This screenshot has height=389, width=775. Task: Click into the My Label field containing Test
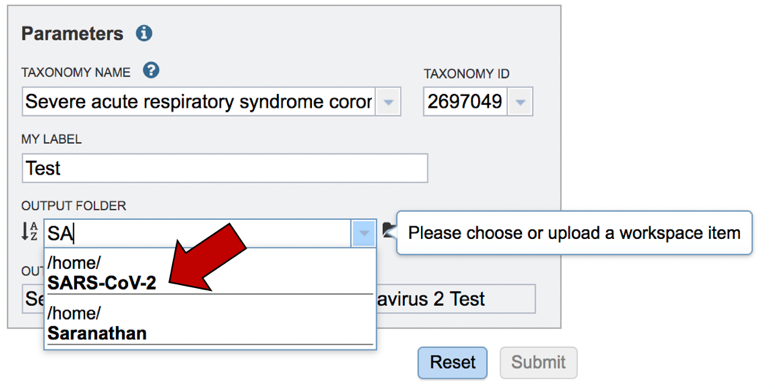tap(225, 168)
